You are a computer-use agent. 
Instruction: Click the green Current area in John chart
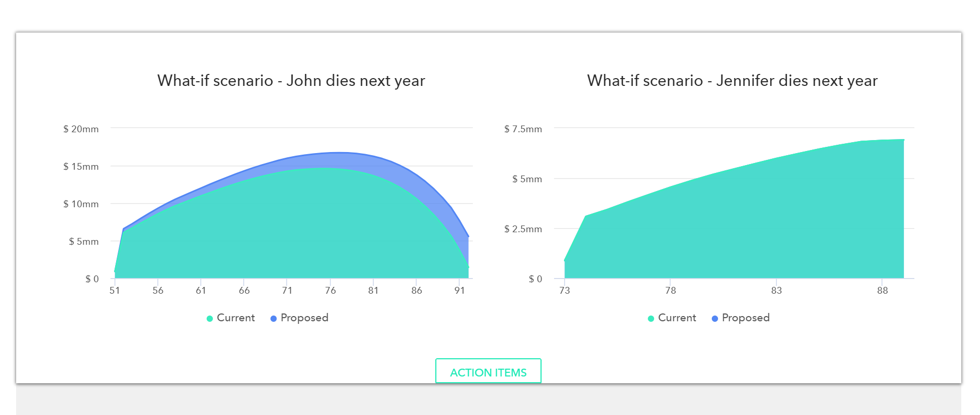pyautogui.click(x=292, y=229)
